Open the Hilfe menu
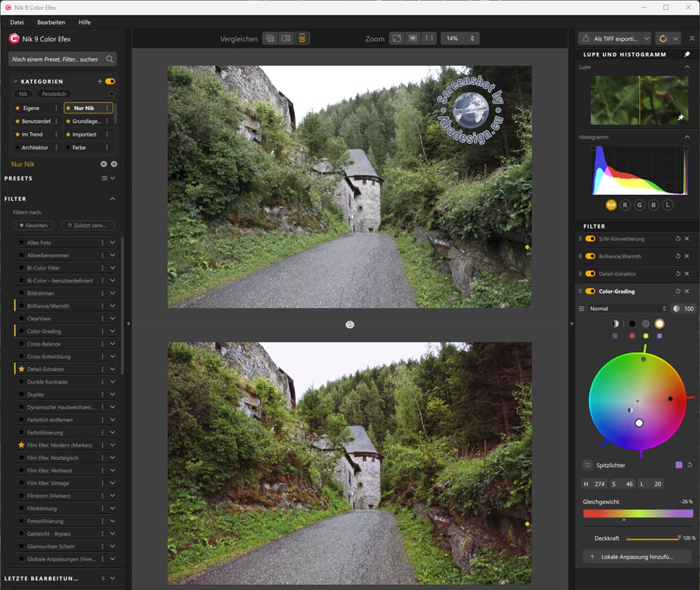700x590 pixels. [x=84, y=22]
